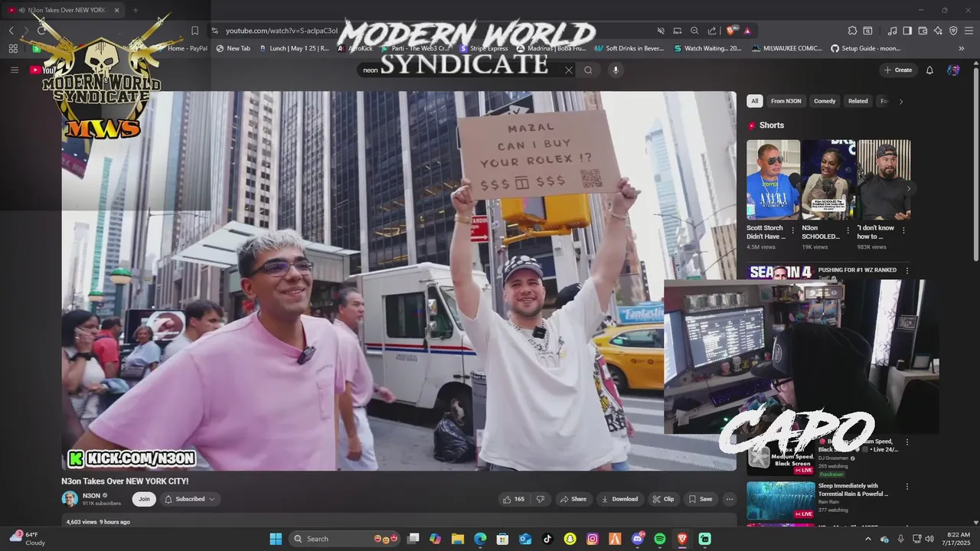Open the N3on SCHOOLED short thumbnail
This screenshot has height=551, width=980.
pyautogui.click(x=829, y=179)
